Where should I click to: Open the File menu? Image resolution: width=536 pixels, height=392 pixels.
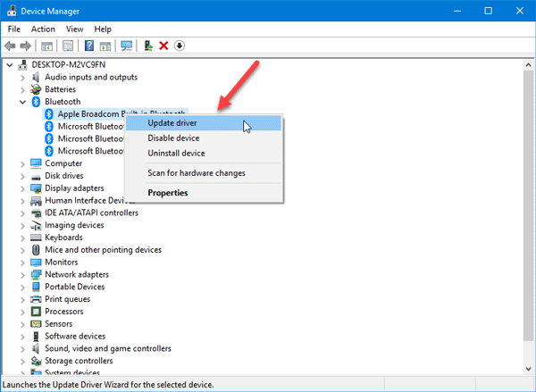pos(14,29)
